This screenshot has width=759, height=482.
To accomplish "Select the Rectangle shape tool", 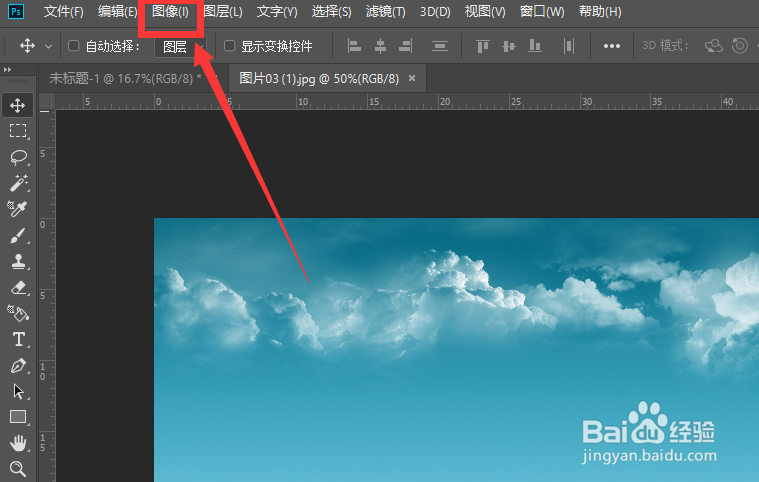I will click(18, 417).
